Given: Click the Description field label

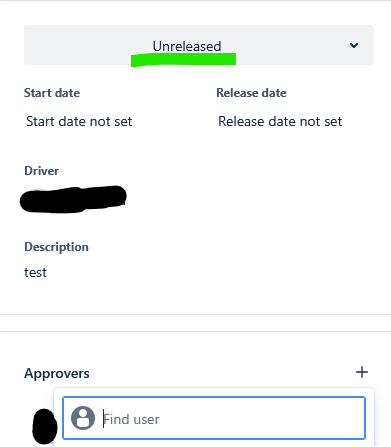Looking at the screenshot, I should [56, 247].
